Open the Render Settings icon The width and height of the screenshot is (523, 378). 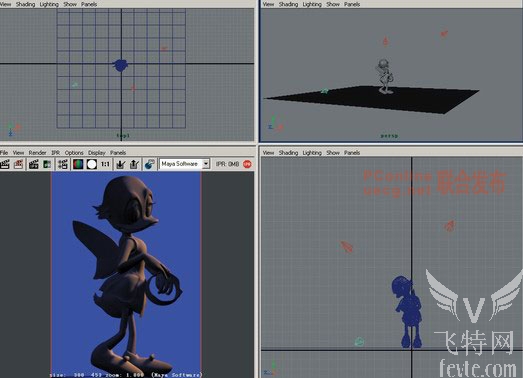(x=62, y=164)
